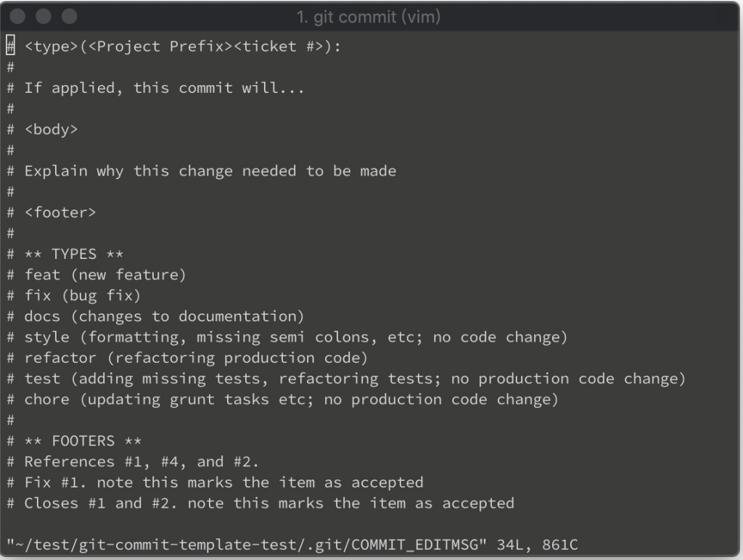Click the cursor block on first line
This screenshot has width=743, height=560.
click(10, 46)
